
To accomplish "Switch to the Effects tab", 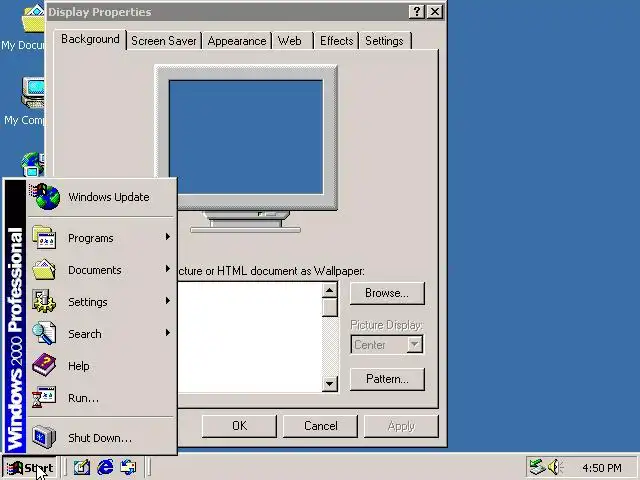I will (x=337, y=41).
